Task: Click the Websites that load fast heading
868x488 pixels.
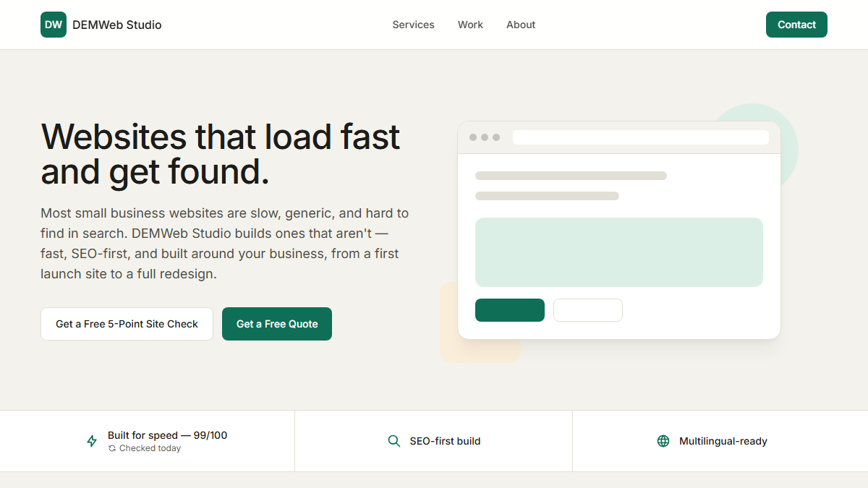Action: [x=221, y=154]
